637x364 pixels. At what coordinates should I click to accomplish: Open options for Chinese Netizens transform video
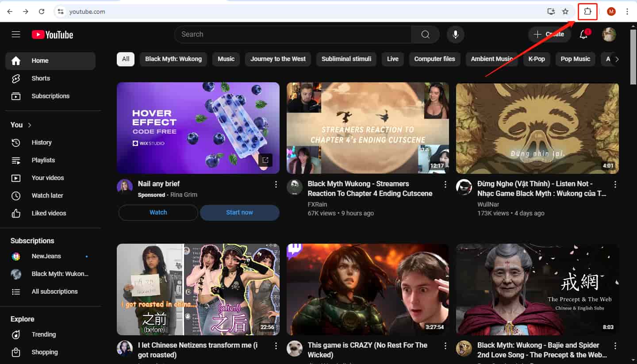(276, 346)
